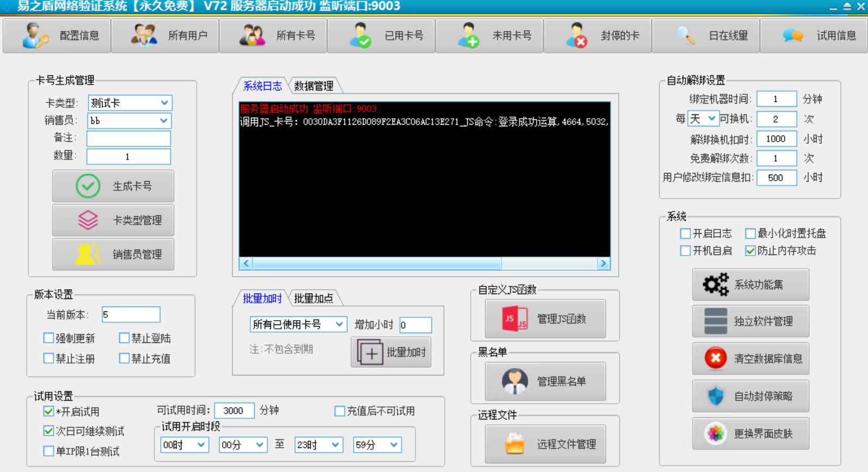Open the 销售员 dropdown showing bb
The image size is (868, 472).
[164, 120]
